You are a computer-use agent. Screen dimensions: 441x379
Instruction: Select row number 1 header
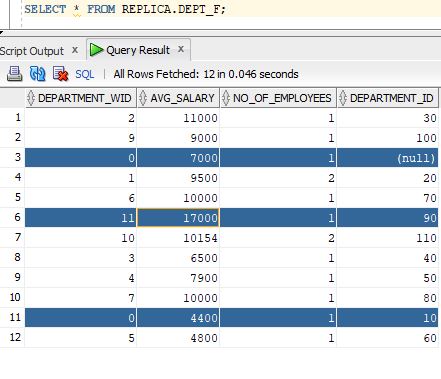pyautogui.click(x=12, y=117)
